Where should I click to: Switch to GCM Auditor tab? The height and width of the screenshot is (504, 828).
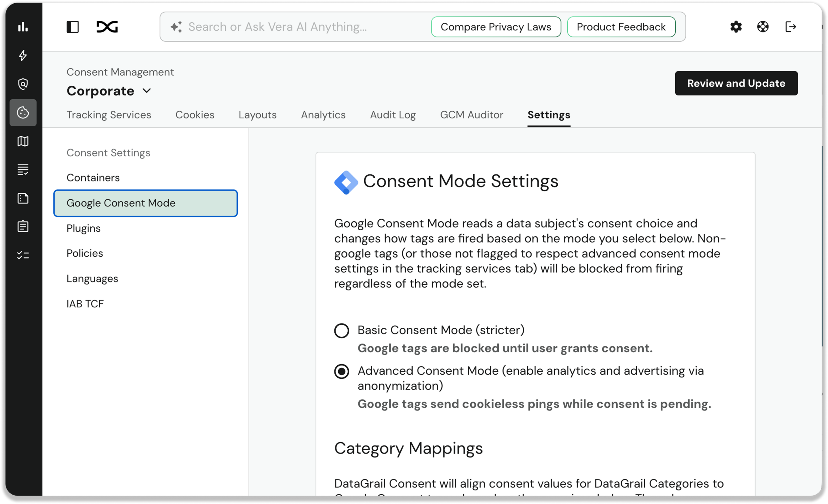point(472,115)
